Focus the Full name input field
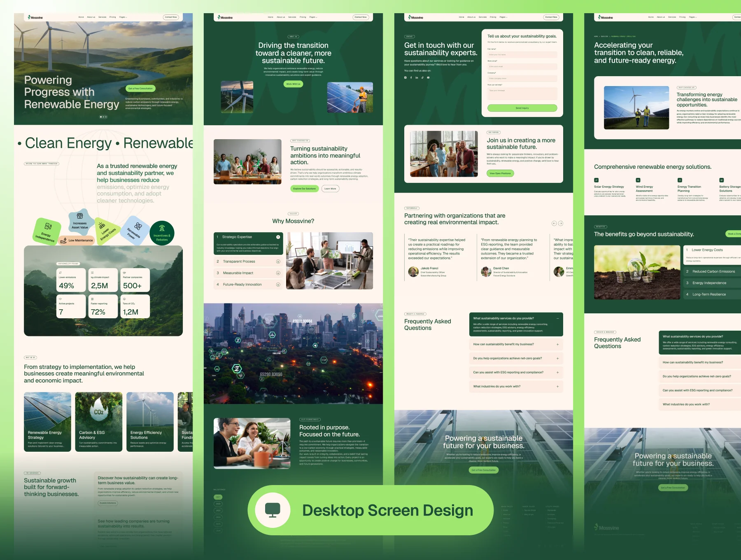Screen dimensions: 741x560 click(x=522, y=55)
